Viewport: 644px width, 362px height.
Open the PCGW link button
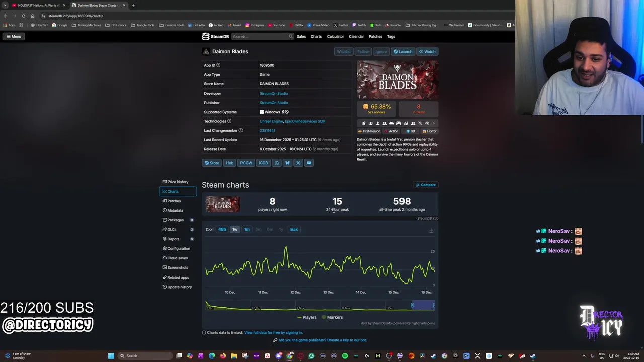point(246,163)
